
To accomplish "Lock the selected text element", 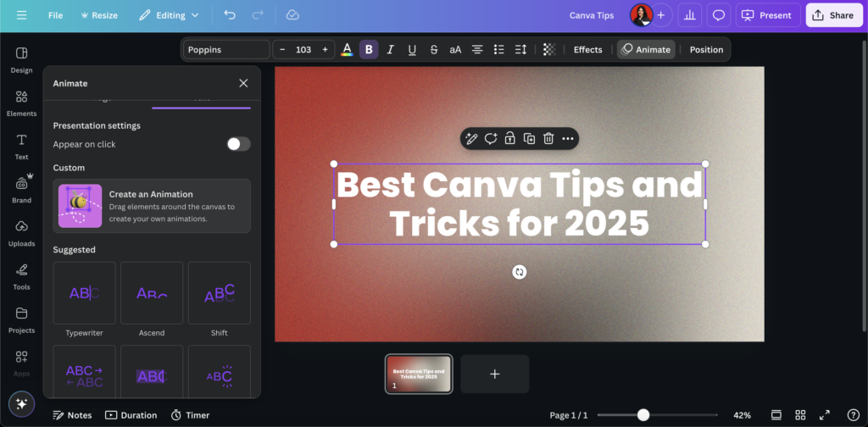I will 509,138.
